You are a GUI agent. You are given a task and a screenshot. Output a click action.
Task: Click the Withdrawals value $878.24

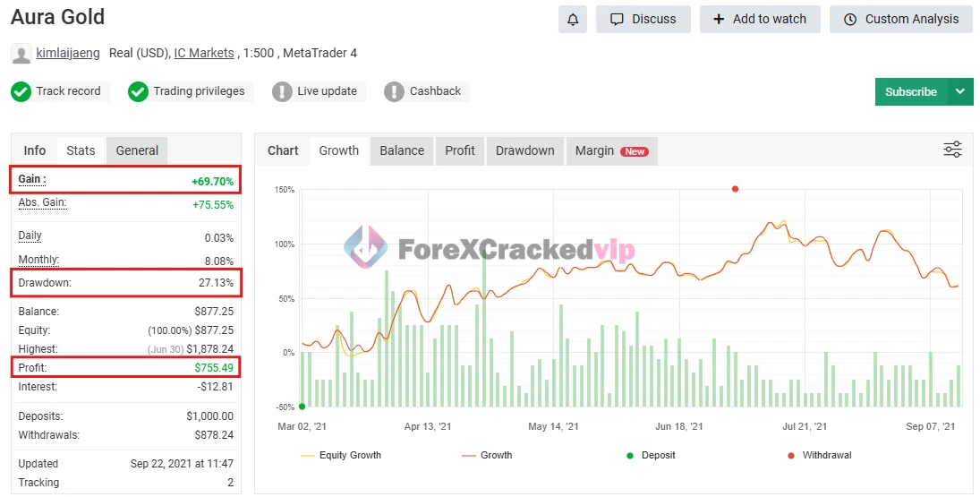pos(215,435)
